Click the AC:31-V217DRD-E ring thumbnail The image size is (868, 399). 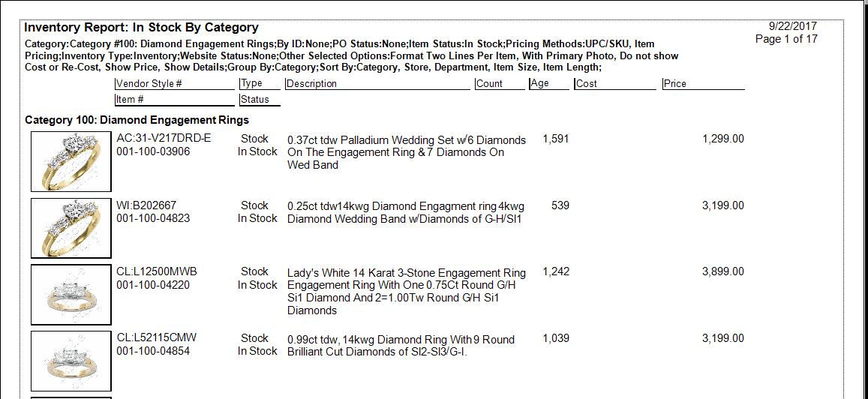[71, 161]
